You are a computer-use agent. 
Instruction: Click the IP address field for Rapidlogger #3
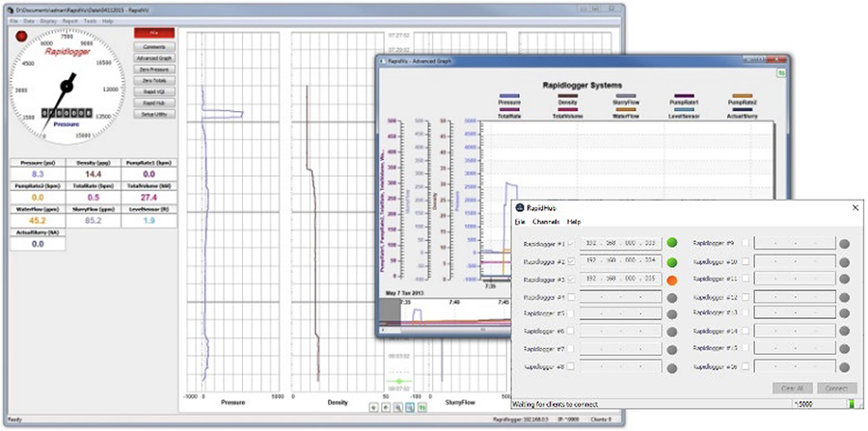pyautogui.click(x=620, y=279)
